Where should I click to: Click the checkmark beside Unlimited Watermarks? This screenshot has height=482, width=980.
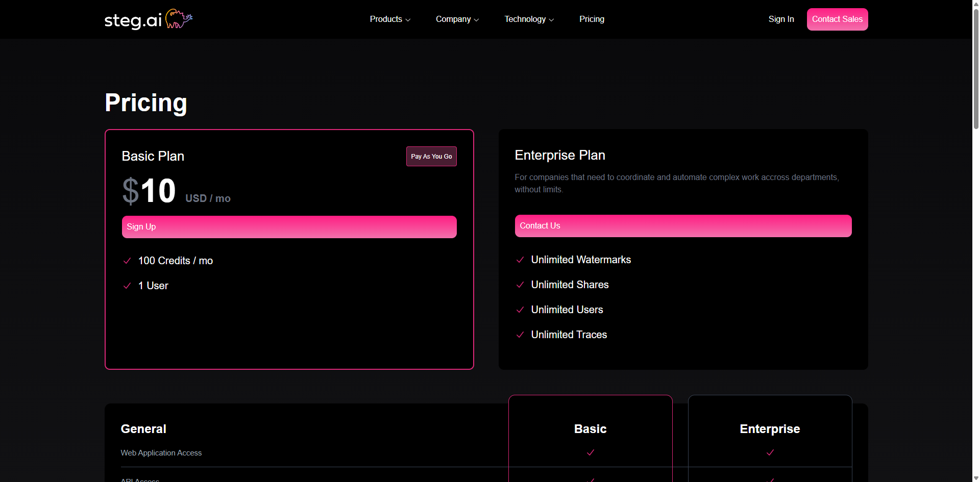520,260
